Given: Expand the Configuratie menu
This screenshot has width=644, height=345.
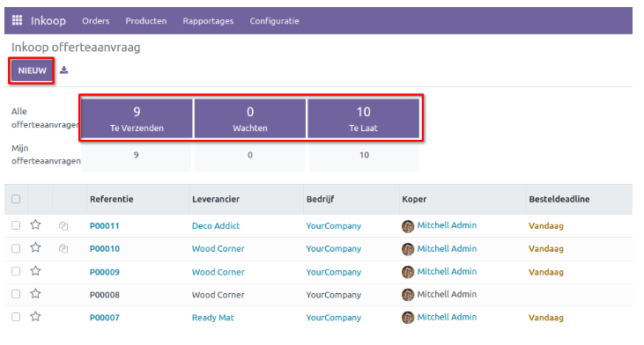Looking at the screenshot, I should click(274, 21).
